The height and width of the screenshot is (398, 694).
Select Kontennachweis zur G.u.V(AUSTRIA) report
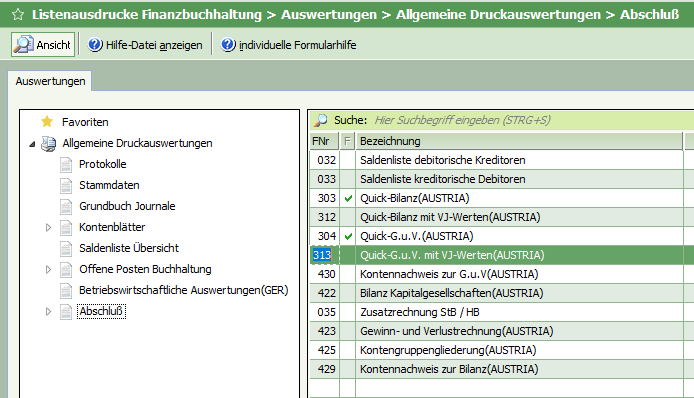[449, 274]
